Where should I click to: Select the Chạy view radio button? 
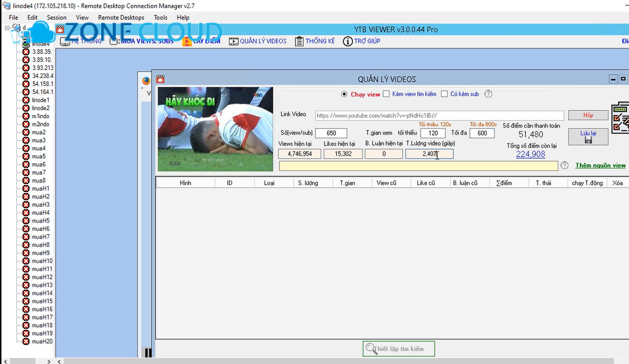(344, 94)
